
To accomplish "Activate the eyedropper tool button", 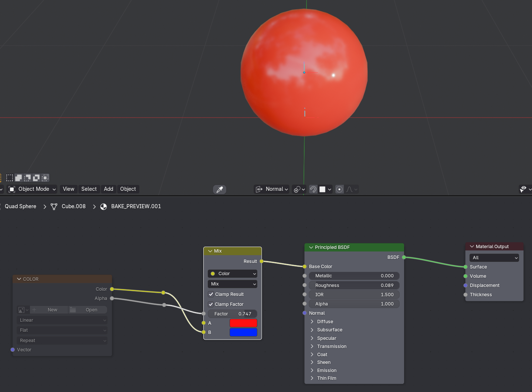I will click(x=220, y=189).
